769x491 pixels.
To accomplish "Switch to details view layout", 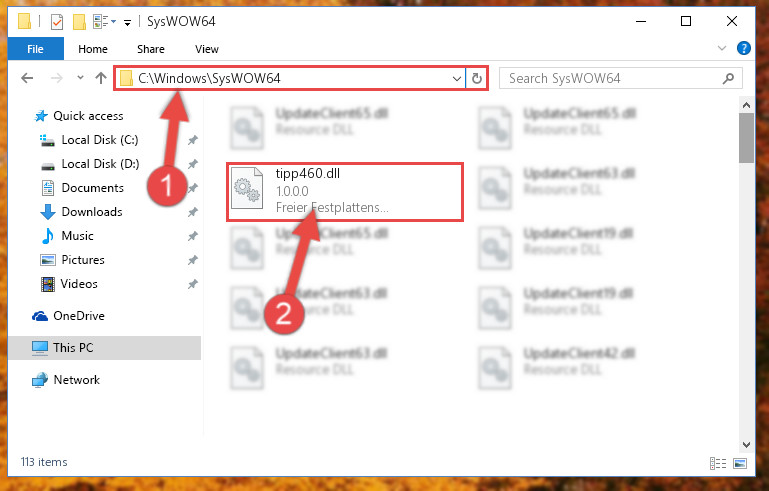I will 718,463.
